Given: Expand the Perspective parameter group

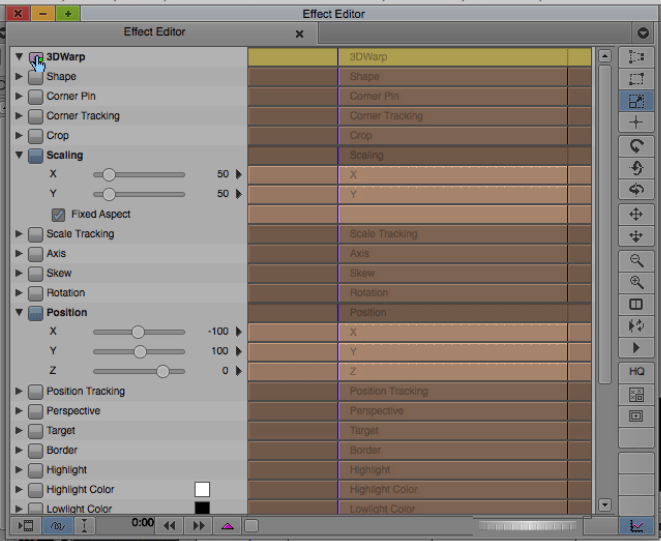Looking at the screenshot, I should point(19,410).
